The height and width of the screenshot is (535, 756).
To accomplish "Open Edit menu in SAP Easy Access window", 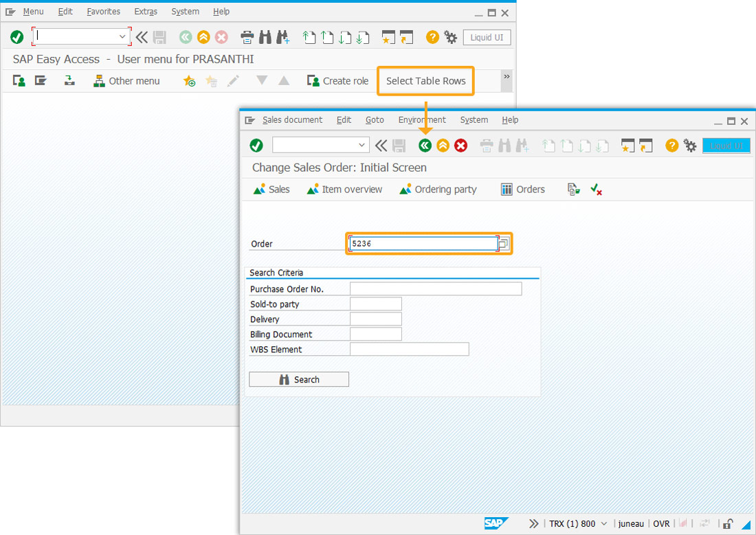I will point(65,12).
